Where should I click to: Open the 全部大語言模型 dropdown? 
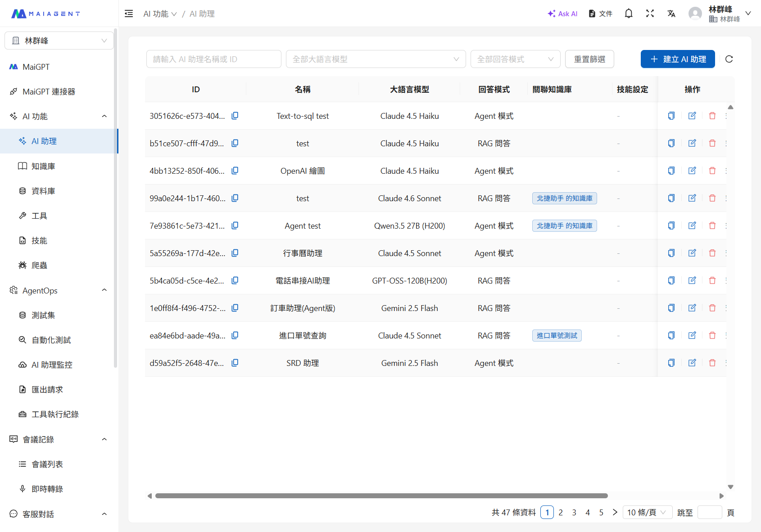(x=376, y=59)
